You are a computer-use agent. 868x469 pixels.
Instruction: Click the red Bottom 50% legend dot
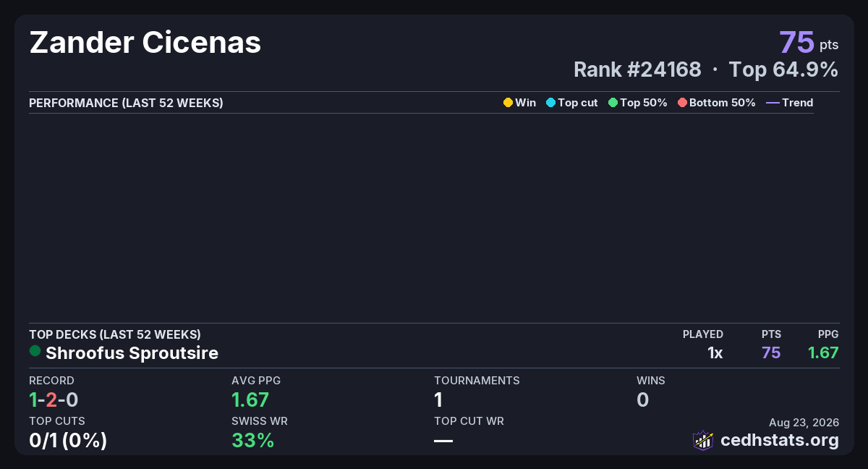click(682, 103)
